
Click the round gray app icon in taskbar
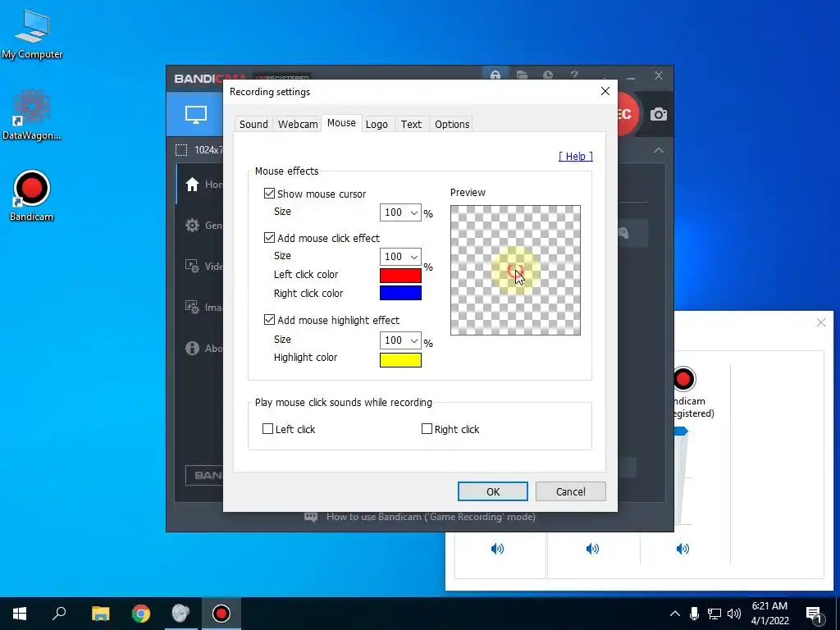[180, 614]
